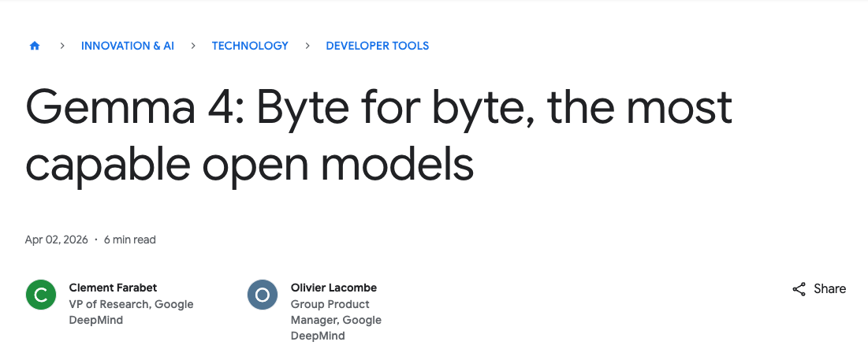The width and height of the screenshot is (868, 364).
Task: Click the 6 min read label
Action: [x=130, y=240]
